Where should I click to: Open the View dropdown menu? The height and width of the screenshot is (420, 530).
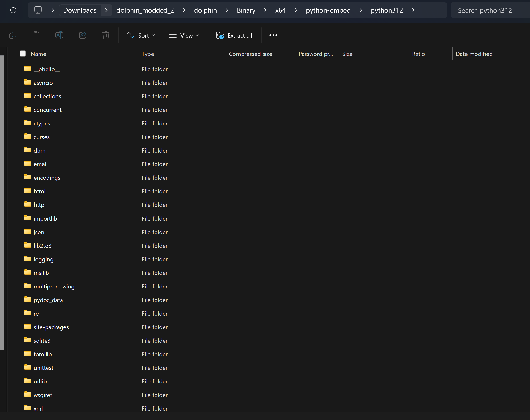pos(184,35)
